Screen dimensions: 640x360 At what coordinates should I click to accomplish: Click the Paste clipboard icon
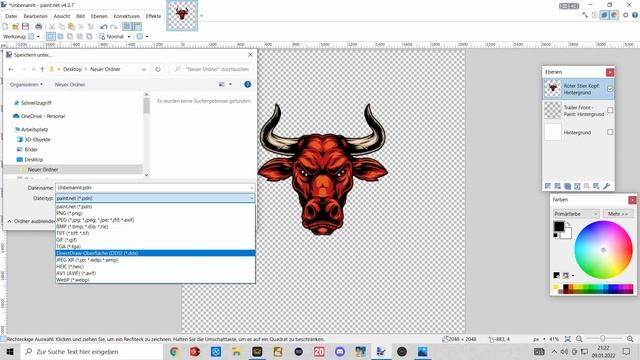point(71,27)
